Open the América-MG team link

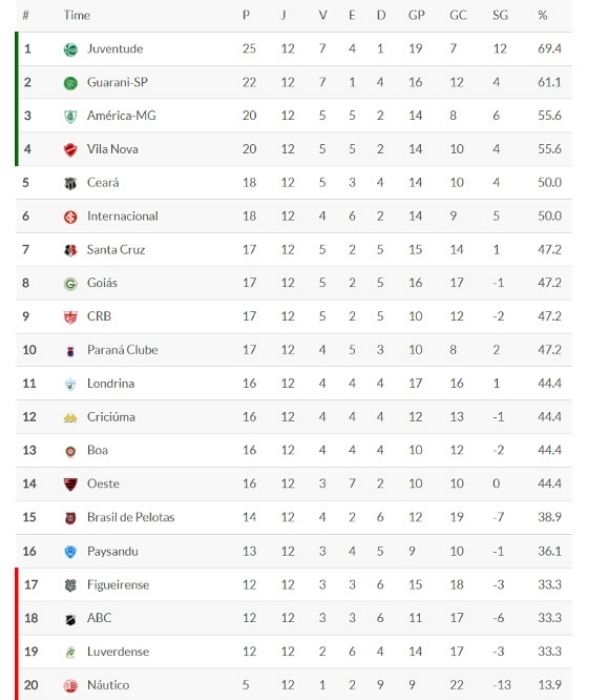pyautogui.click(x=121, y=116)
